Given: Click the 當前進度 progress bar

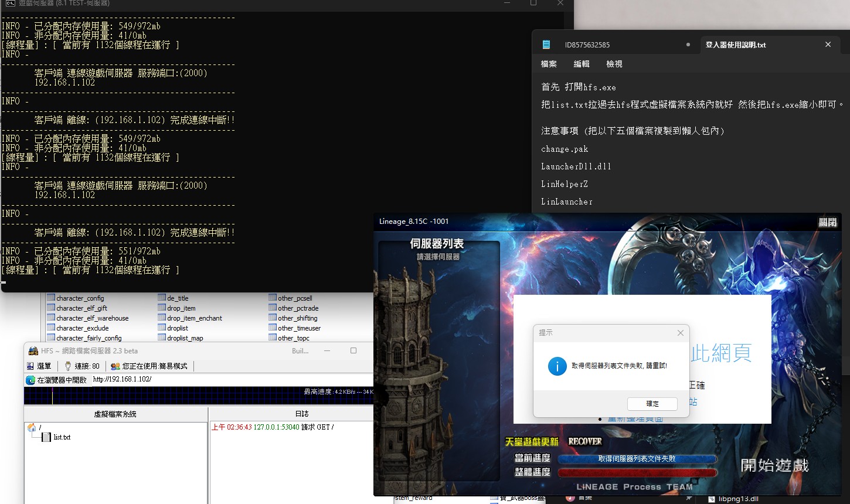Looking at the screenshot, I should (637, 459).
